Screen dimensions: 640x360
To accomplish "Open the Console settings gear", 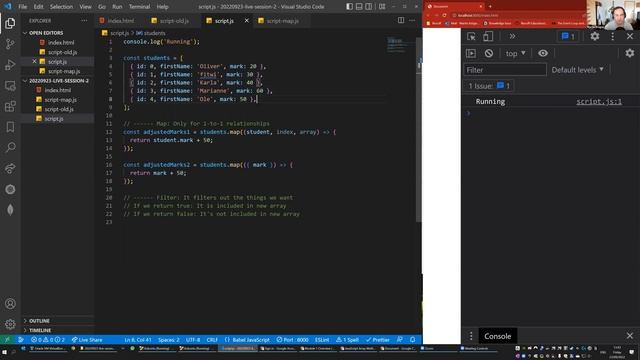I will pos(630,53).
